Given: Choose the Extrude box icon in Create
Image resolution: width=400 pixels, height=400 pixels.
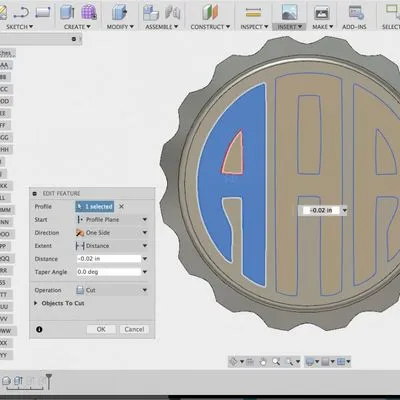Looking at the screenshot, I should (67, 12).
